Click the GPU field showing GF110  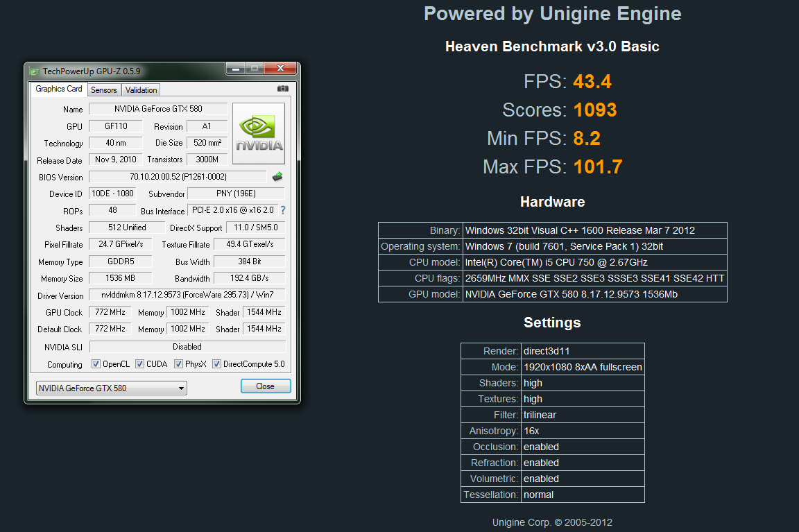coord(116,126)
